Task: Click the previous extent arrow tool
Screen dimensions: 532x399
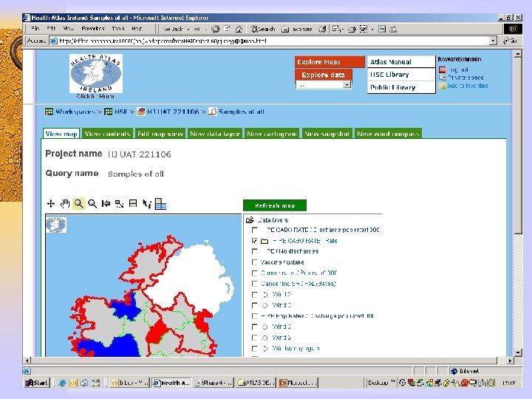Action: click(x=106, y=204)
